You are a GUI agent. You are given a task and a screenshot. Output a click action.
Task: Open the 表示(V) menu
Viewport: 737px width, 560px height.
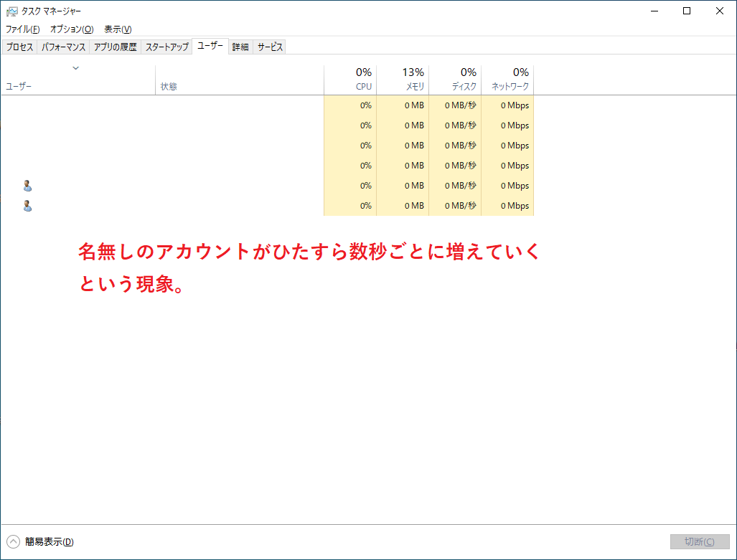pos(118,29)
